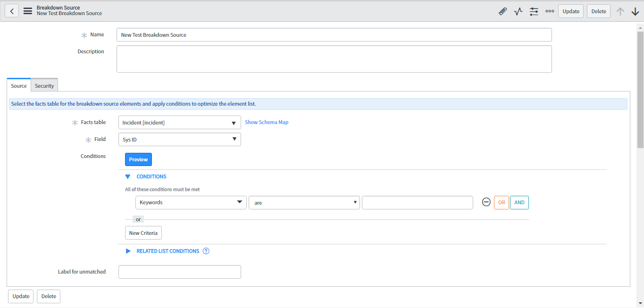Toggle the OR option on the condition row
The height and width of the screenshot is (308, 644).
(x=501, y=202)
